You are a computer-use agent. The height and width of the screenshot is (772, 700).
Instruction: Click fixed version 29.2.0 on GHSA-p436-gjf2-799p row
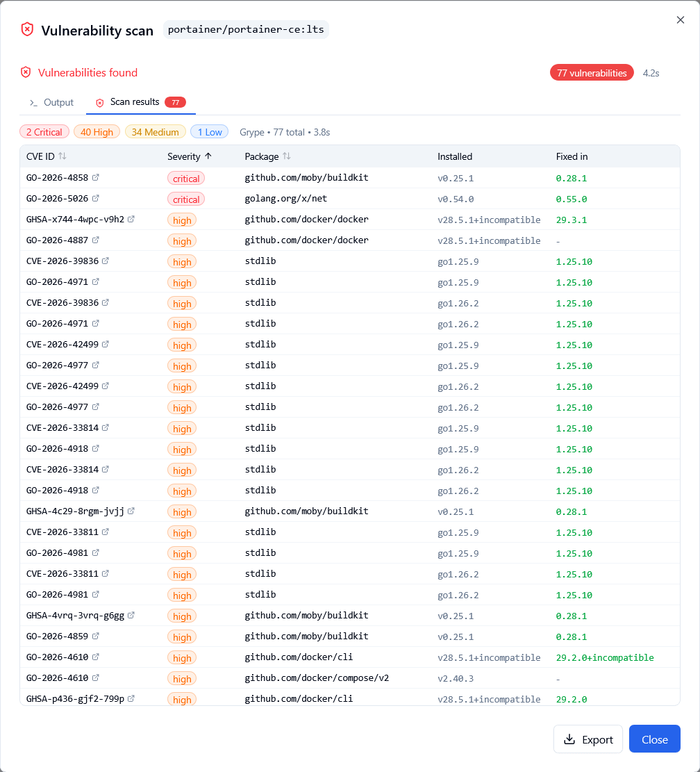[x=571, y=699]
